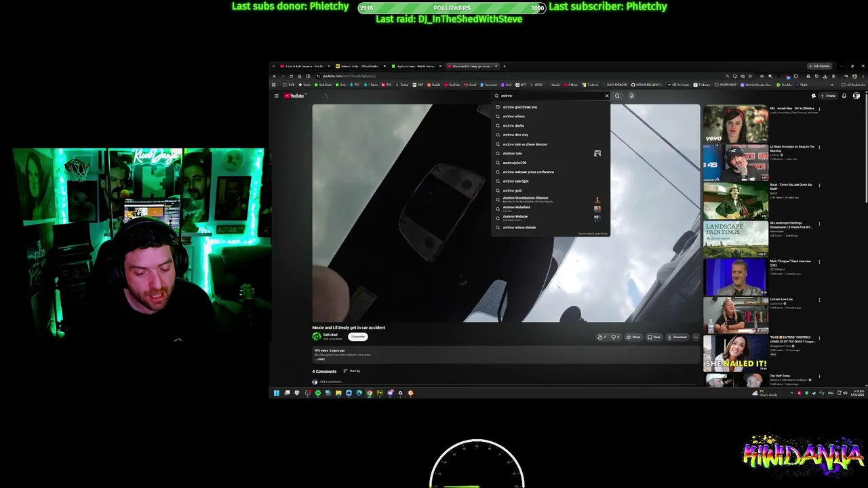Click the Share button under video
This screenshot has height=488, width=868.
[633, 337]
